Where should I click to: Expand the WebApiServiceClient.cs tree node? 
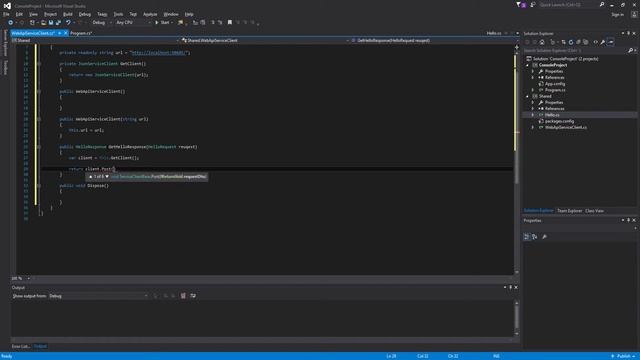(533, 127)
